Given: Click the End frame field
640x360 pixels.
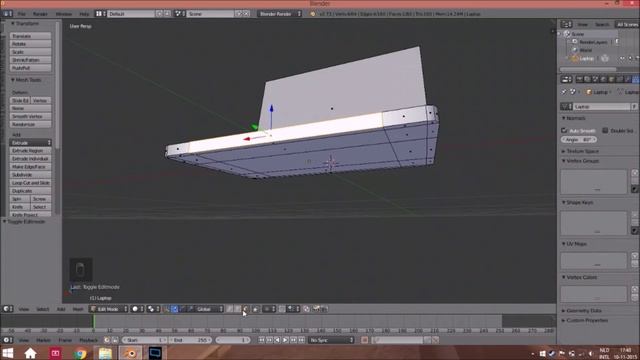Looking at the screenshot, I should point(190,340).
